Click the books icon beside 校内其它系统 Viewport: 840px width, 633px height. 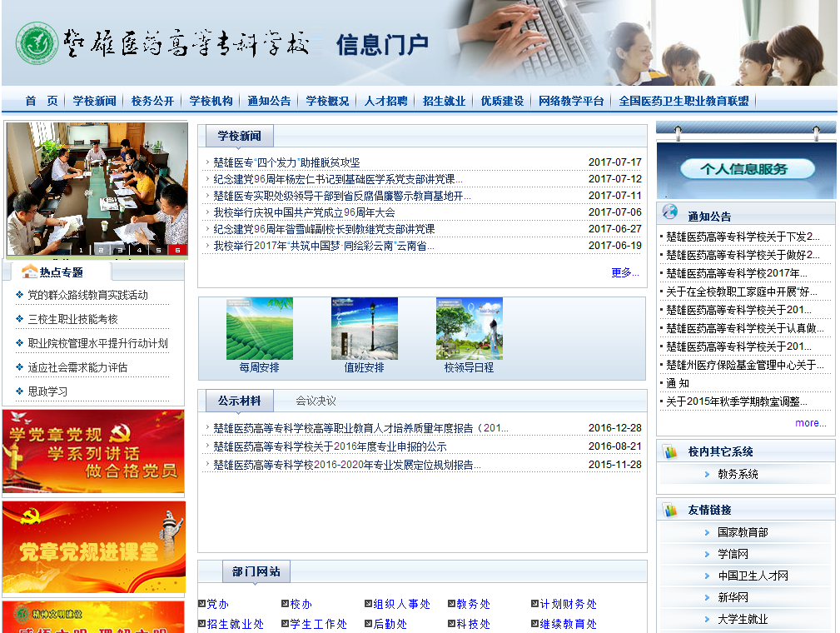pyautogui.click(x=670, y=451)
